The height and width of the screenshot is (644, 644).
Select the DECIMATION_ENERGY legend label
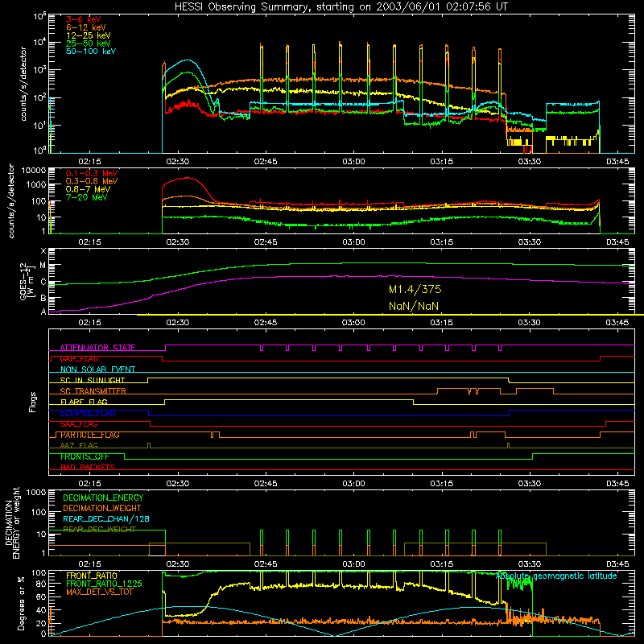pos(103,497)
